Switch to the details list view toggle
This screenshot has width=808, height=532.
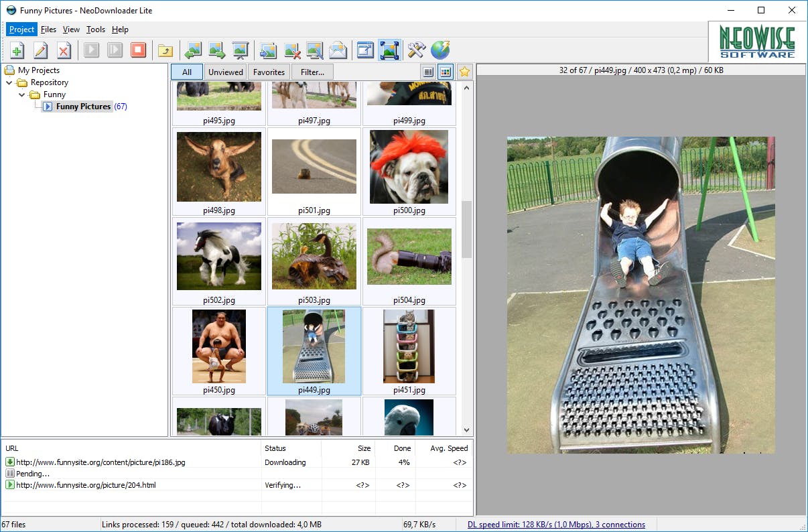428,72
